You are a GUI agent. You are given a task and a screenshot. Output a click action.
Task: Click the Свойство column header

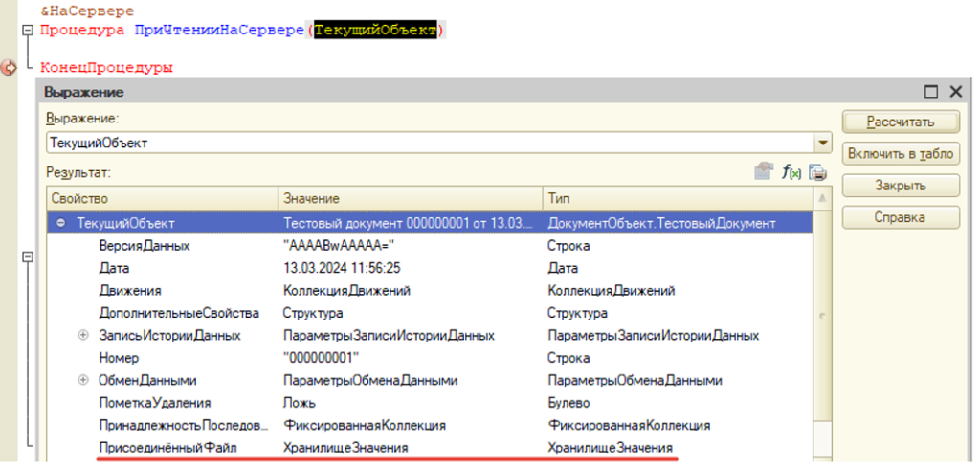pyautogui.click(x=161, y=198)
